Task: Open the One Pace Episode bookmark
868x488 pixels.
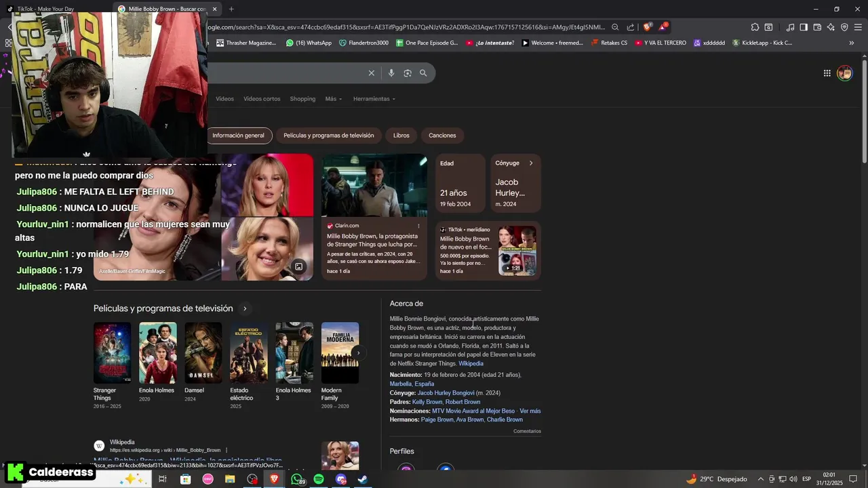Action: [426, 43]
